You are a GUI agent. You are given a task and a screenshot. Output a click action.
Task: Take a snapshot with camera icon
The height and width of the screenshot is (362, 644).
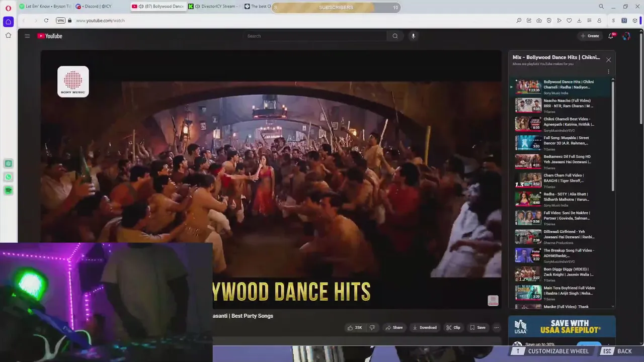(x=539, y=21)
